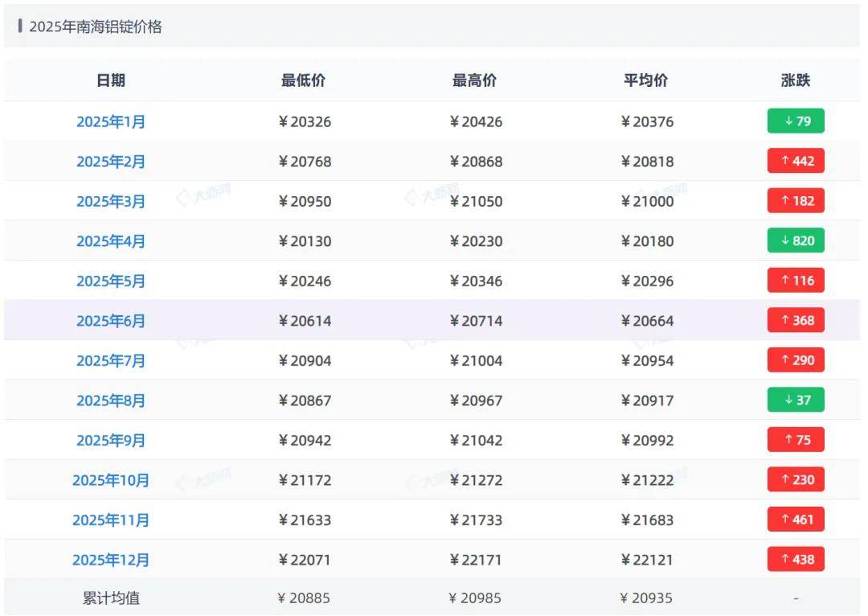This screenshot has width=868, height=616.
Task: Click the 2025年3月 link
Action: (x=111, y=201)
